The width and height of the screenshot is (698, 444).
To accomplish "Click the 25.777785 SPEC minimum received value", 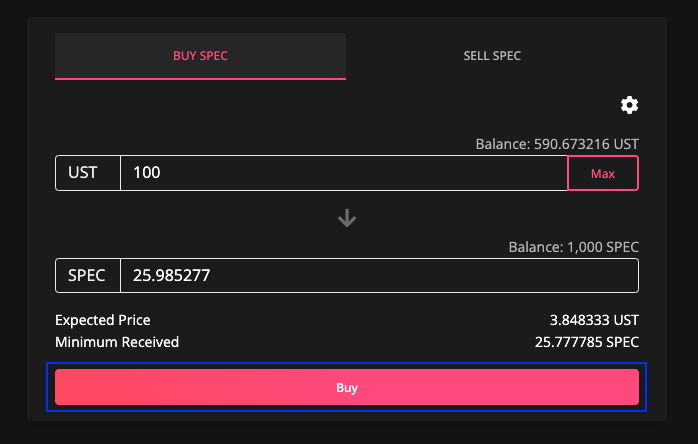I will [587, 342].
